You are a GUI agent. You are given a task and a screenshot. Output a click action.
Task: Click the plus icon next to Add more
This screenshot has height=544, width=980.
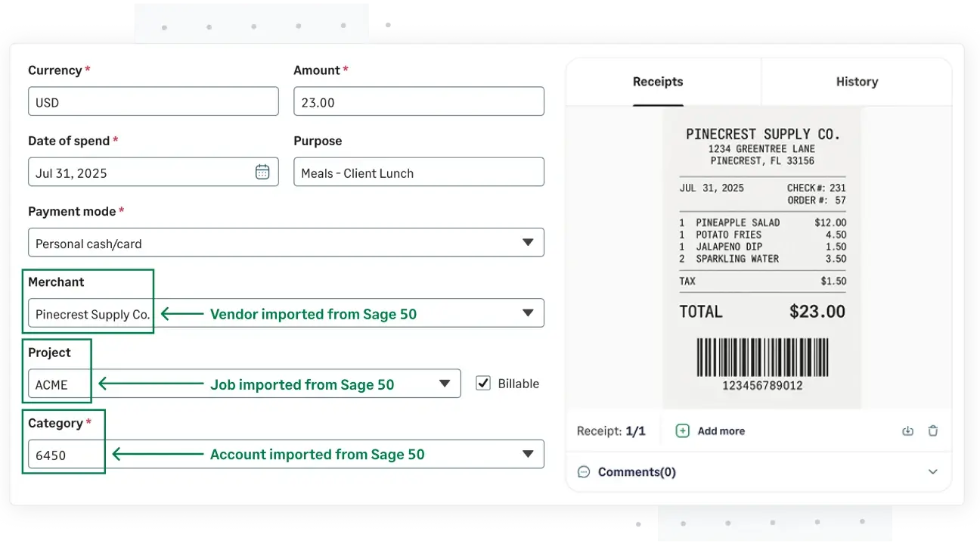(x=683, y=431)
